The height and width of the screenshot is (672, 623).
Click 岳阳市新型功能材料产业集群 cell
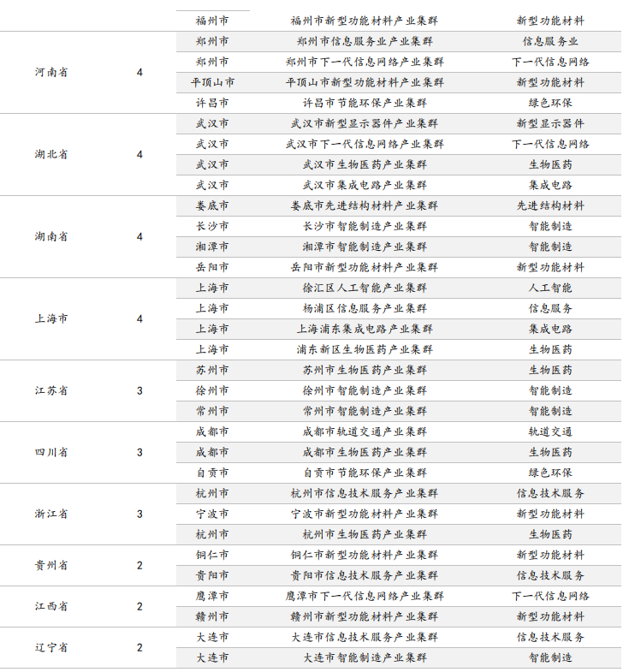365,267
